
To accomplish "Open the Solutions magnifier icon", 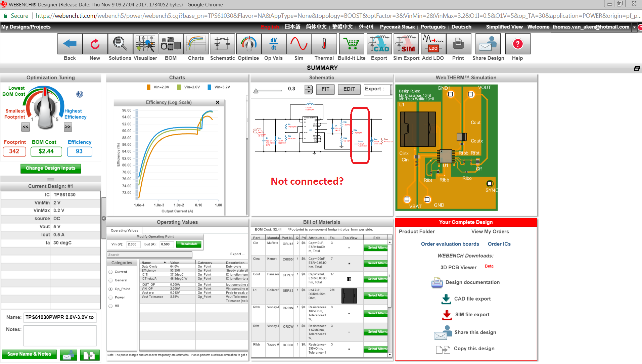I will tap(120, 44).
